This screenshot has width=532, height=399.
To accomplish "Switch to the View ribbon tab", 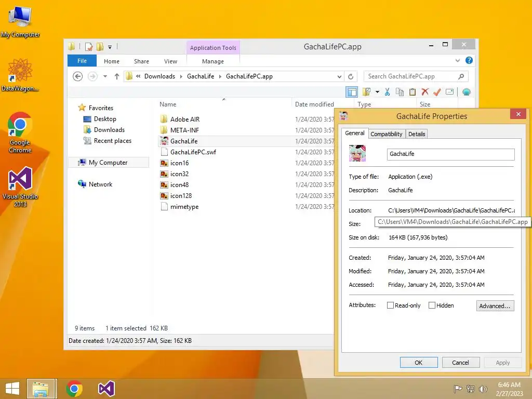I will [x=170, y=61].
